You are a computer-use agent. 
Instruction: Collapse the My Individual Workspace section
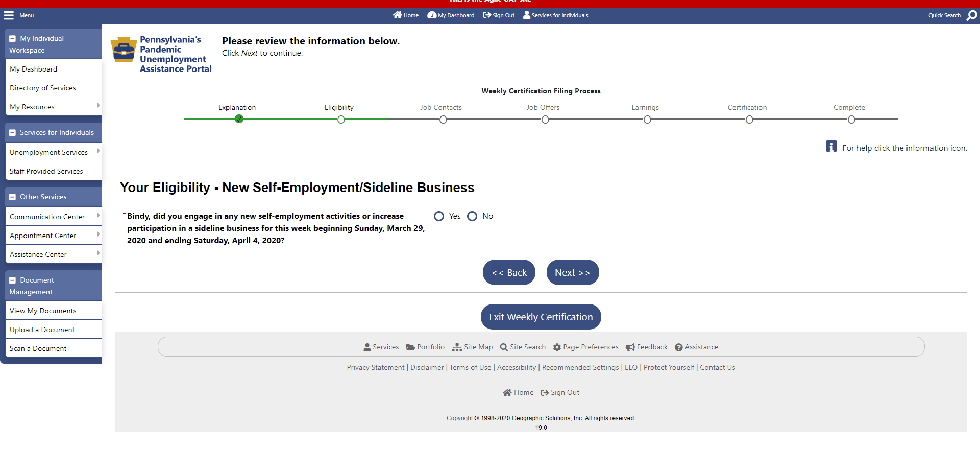[x=13, y=39]
